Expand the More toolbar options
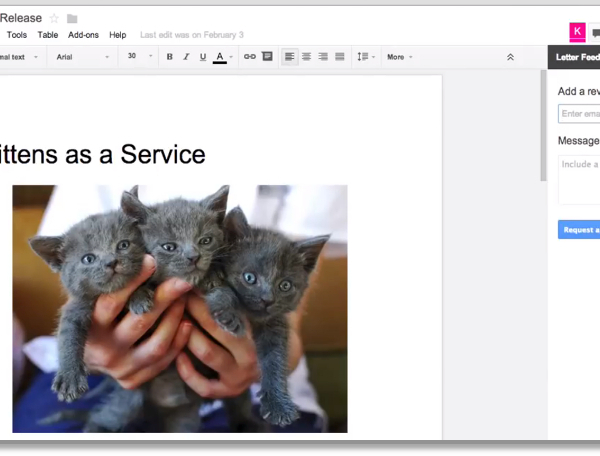Viewport: 600px width, 456px height. click(x=399, y=57)
